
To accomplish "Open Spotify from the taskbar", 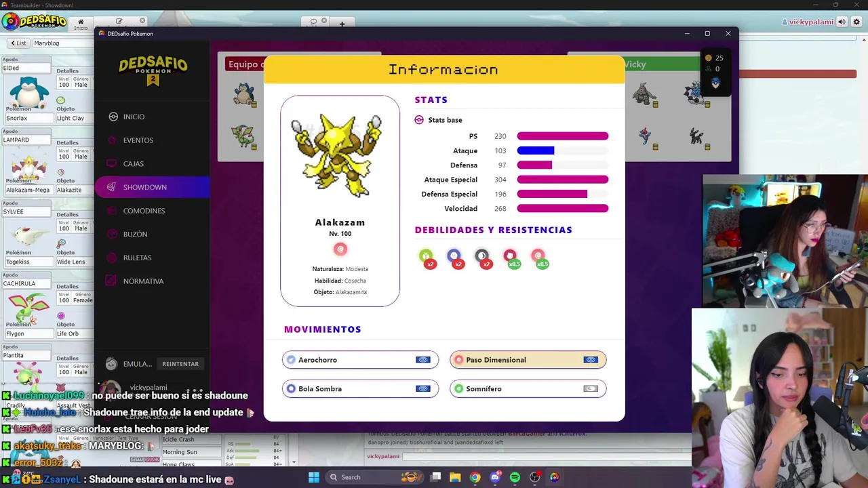I will click(x=515, y=477).
